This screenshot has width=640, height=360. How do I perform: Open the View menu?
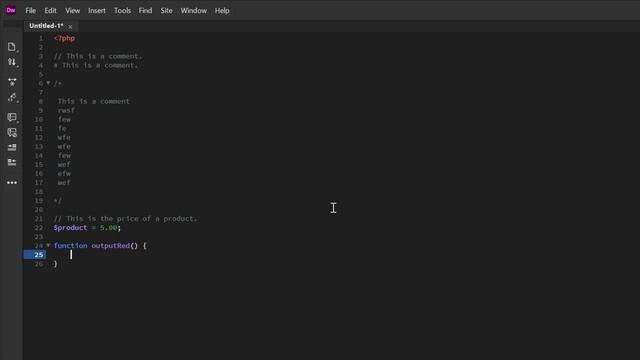73,11
